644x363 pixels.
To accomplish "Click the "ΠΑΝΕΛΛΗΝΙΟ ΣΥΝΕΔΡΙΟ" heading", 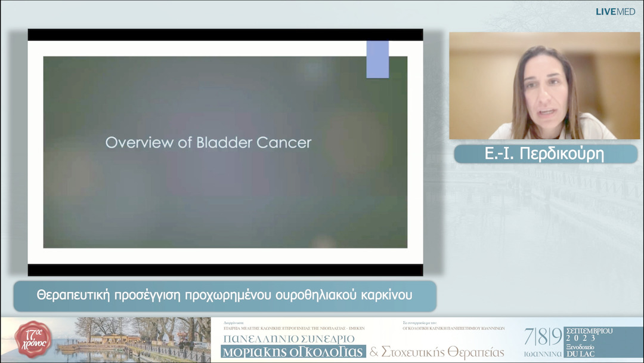I will click(289, 339).
